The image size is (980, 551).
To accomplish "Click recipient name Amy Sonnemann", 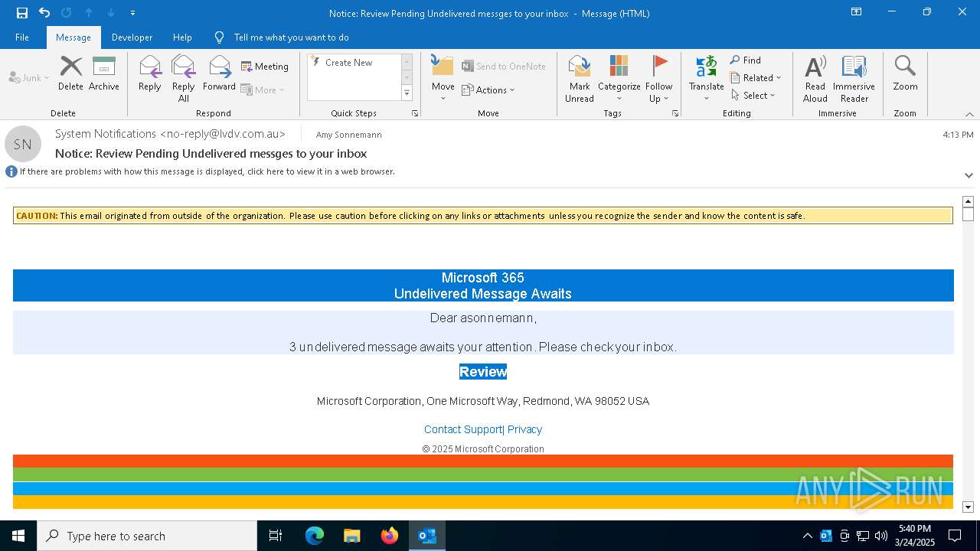I will (349, 135).
